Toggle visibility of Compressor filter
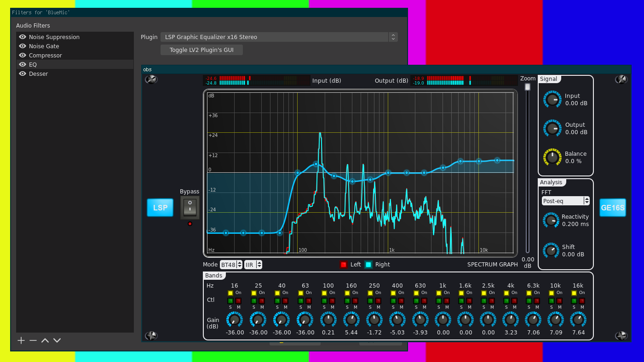This screenshot has width=644, height=362. click(22, 55)
